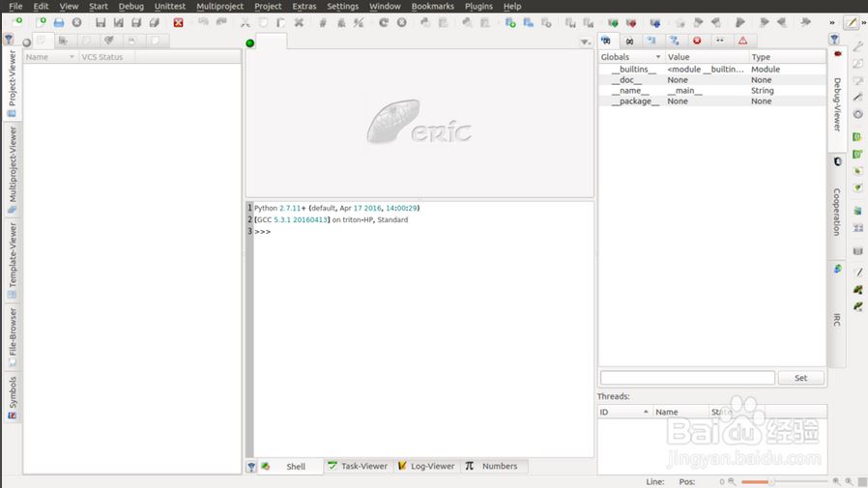Open the Bookmarks menu
The width and height of the screenshot is (868, 488).
433,6
